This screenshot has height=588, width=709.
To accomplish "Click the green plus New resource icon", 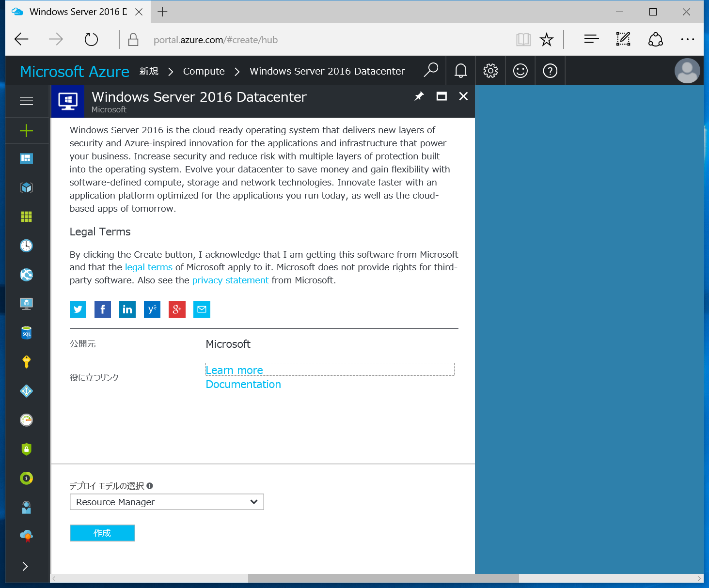I will [x=26, y=130].
